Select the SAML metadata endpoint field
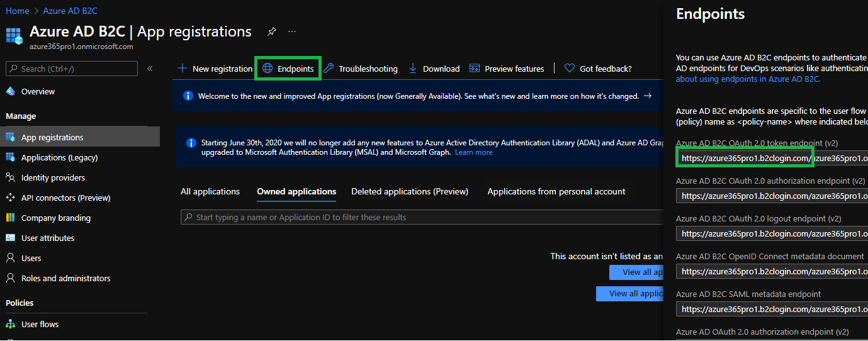Viewport: 868px width, 341px height. click(x=772, y=309)
